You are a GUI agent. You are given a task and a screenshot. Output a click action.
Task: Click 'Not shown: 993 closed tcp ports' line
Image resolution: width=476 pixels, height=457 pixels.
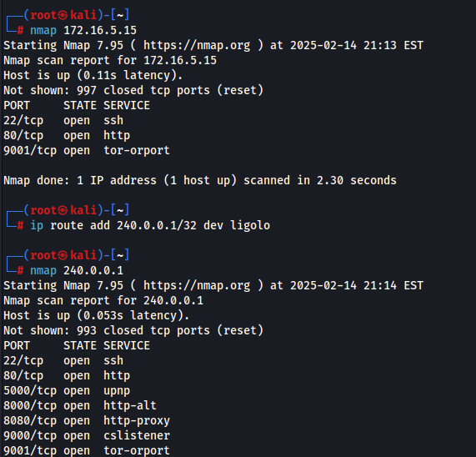pyautogui.click(x=133, y=331)
